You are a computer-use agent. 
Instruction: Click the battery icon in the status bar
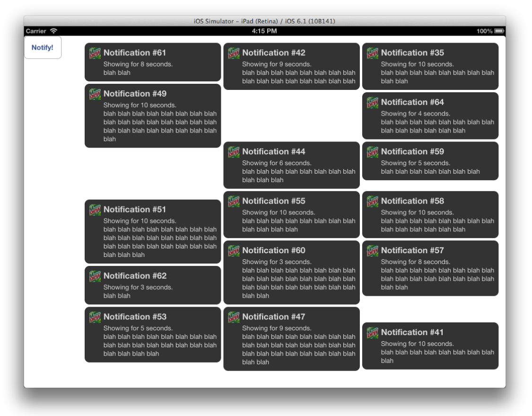[x=499, y=31]
